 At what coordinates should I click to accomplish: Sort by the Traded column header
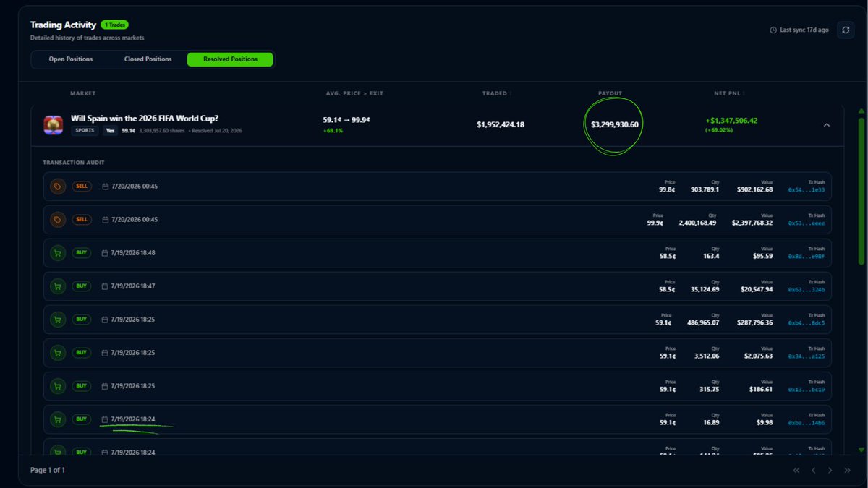tap(496, 93)
